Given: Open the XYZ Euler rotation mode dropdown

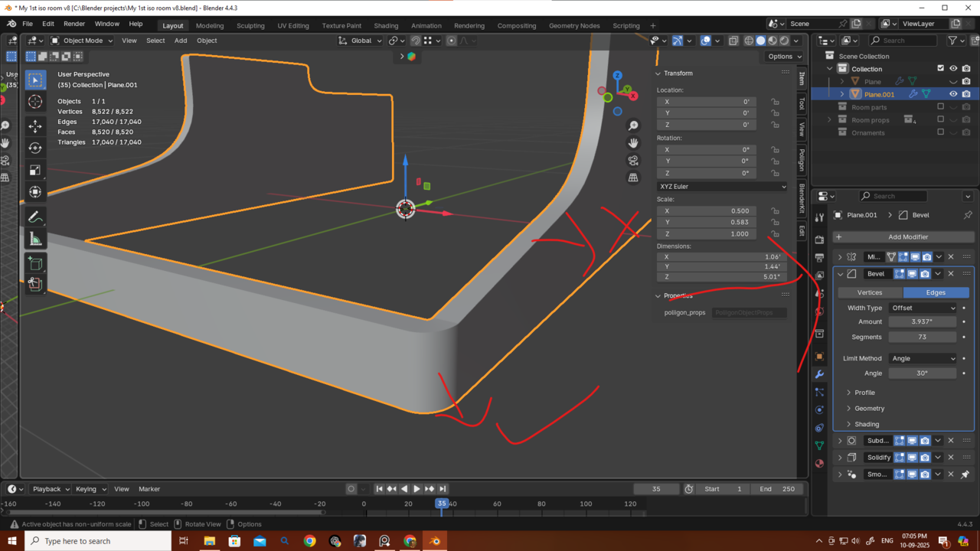Looking at the screenshot, I should (722, 187).
